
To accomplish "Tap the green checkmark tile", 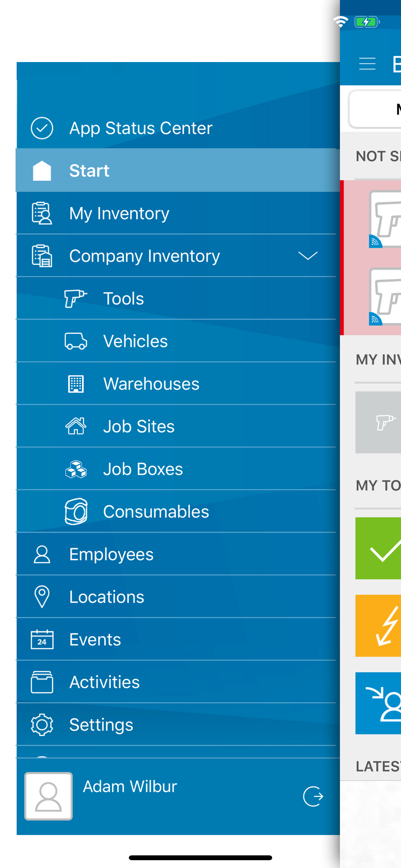I will 378,548.
